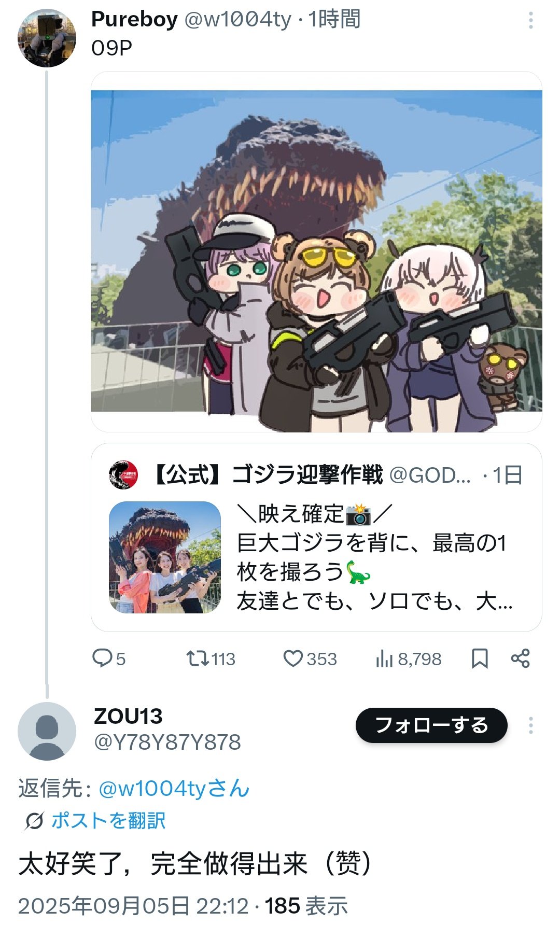Open three-dot menu on Pureboy's post
The height and width of the screenshot is (925, 560).
530,20
